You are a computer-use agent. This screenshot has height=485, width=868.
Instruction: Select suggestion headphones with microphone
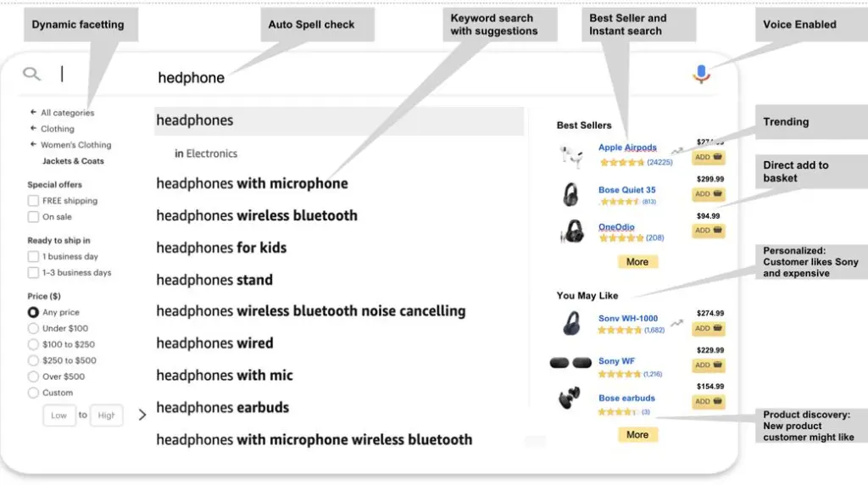point(252,183)
